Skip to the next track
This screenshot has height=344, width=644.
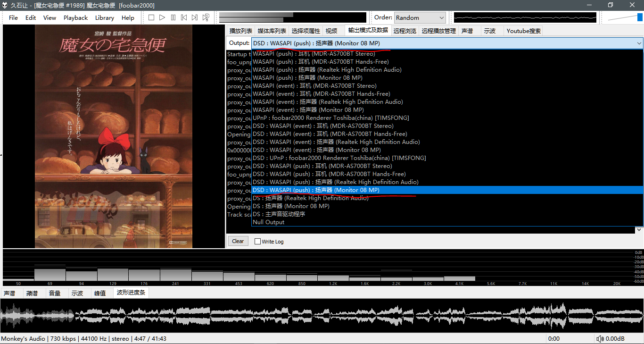pyautogui.click(x=195, y=17)
